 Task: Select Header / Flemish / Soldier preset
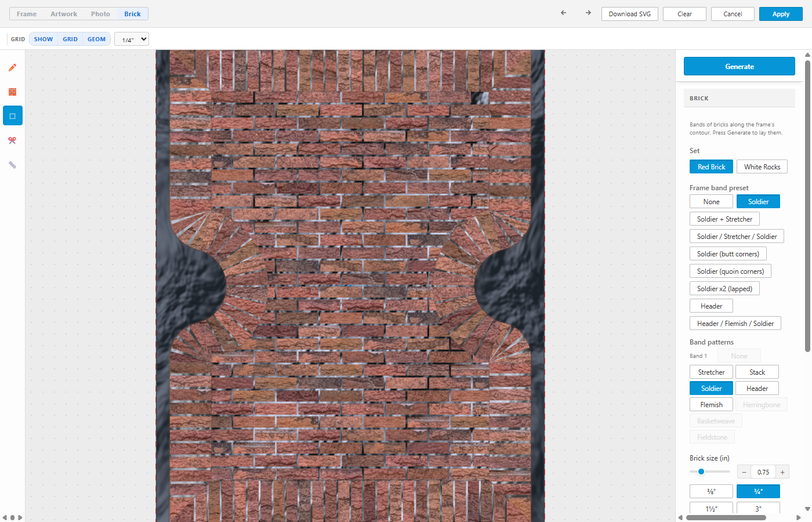pyautogui.click(x=735, y=323)
